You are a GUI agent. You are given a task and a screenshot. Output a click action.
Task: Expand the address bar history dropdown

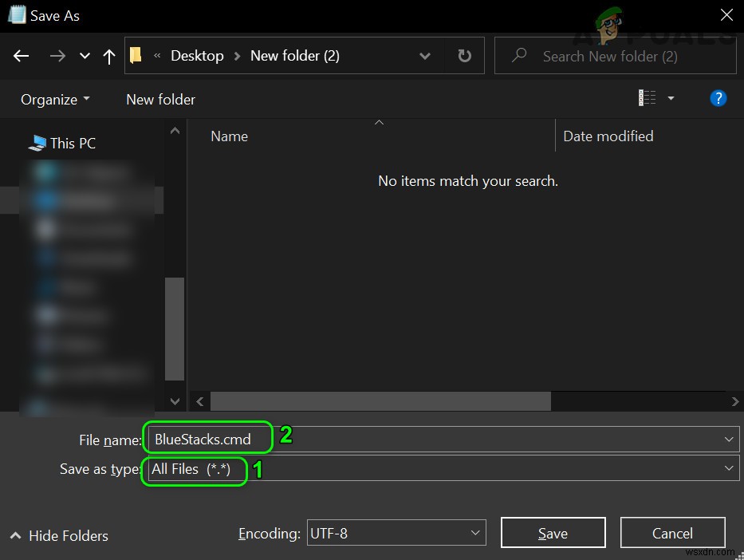[425, 56]
